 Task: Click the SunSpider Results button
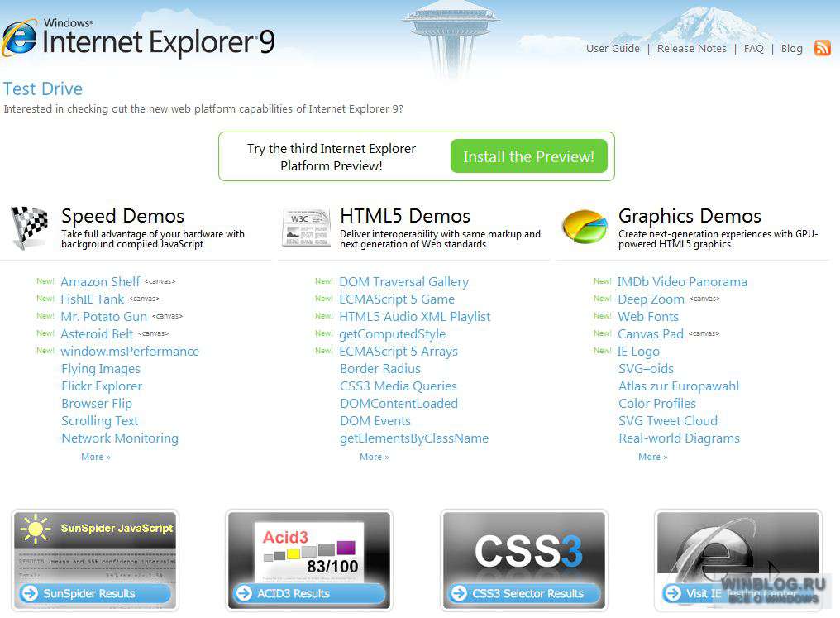click(95, 593)
